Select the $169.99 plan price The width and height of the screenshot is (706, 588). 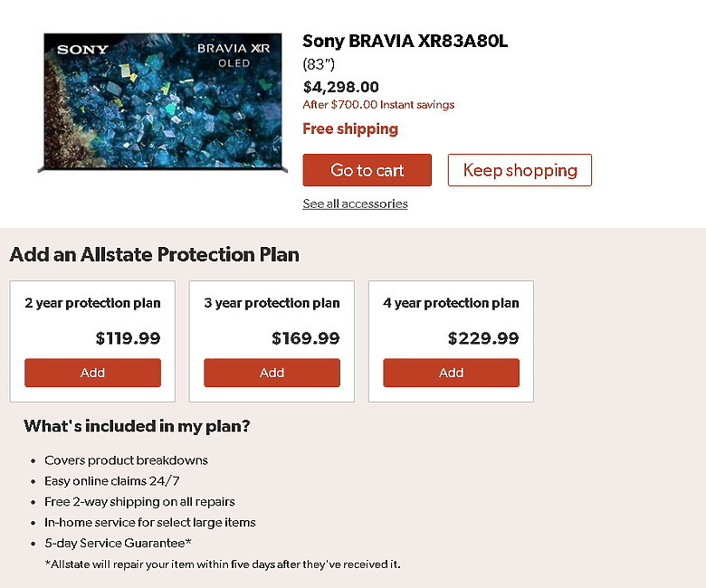(x=306, y=337)
